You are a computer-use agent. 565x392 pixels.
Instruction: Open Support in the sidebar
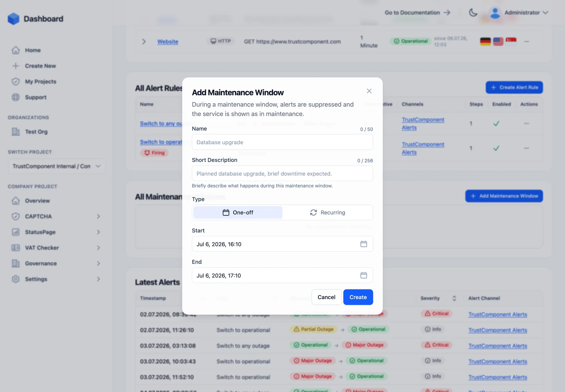click(x=35, y=97)
